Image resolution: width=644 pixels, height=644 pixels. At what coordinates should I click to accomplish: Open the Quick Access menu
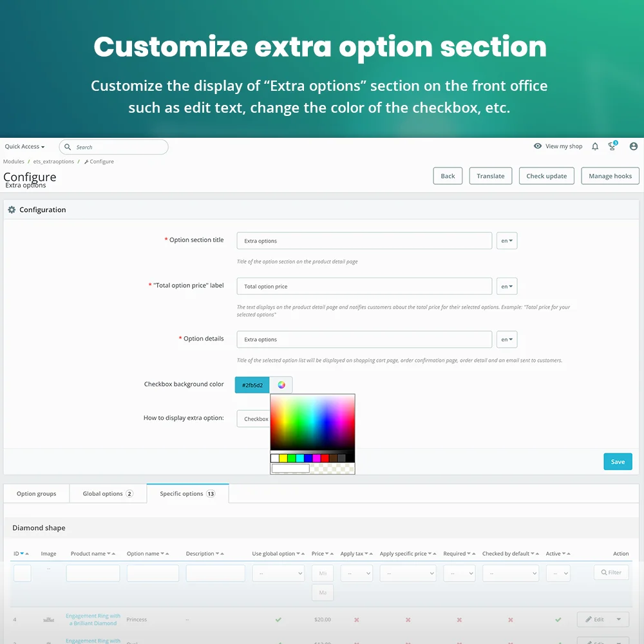pos(24,146)
